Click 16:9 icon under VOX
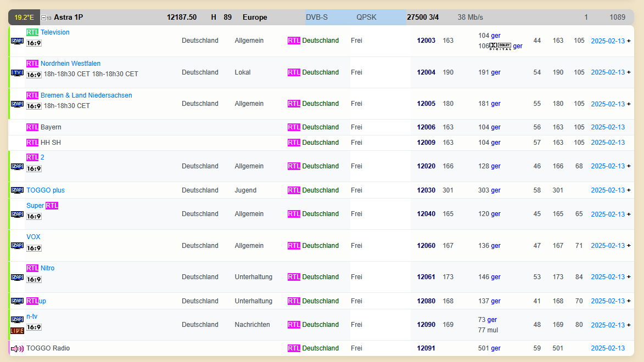This screenshot has width=644, height=362. click(x=33, y=248)
